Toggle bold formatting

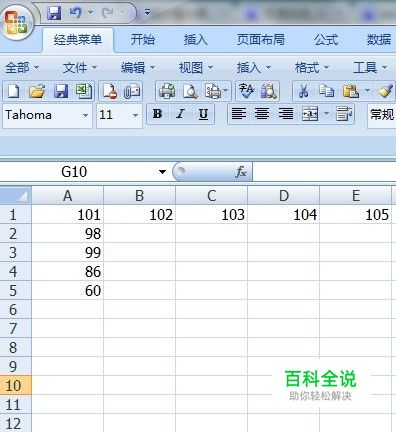(x=158, y=114)
